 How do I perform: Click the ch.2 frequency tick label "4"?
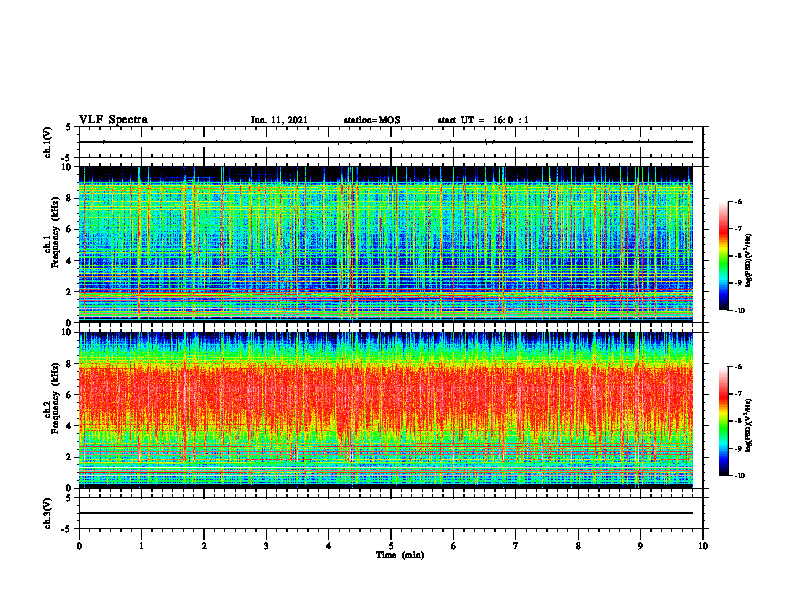pos(70,426)
